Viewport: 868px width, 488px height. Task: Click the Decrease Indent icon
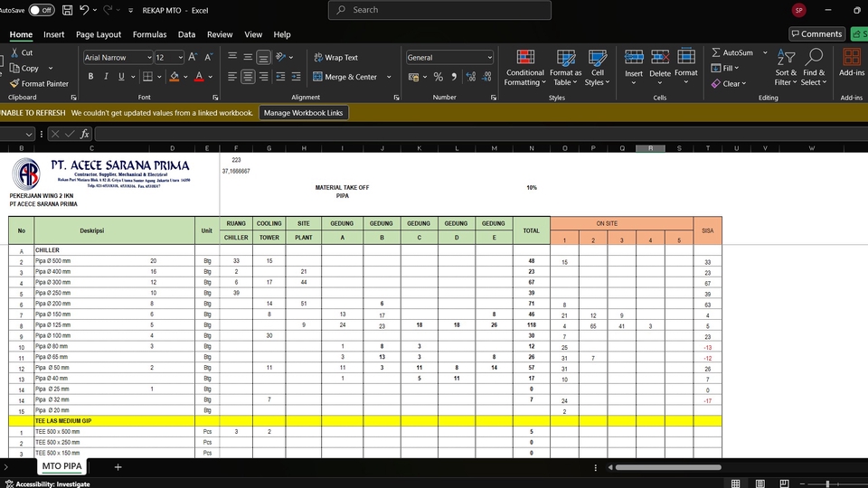coord(280,76)
